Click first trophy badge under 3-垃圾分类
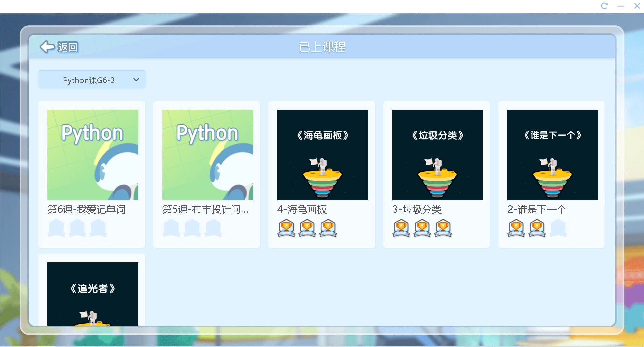Image resolution: width=644 pixels, height=347 pixels. 402,228
